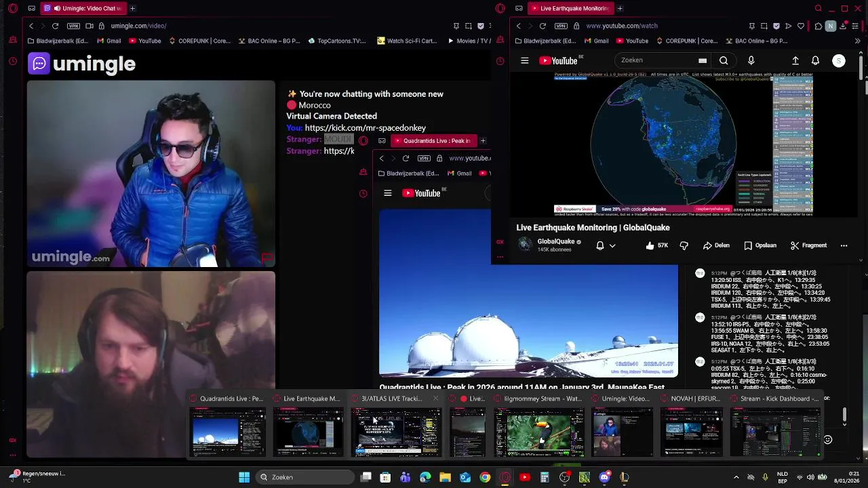
Task: Like the Live Earthquake Monitoring video
Action: pos(656,245)
